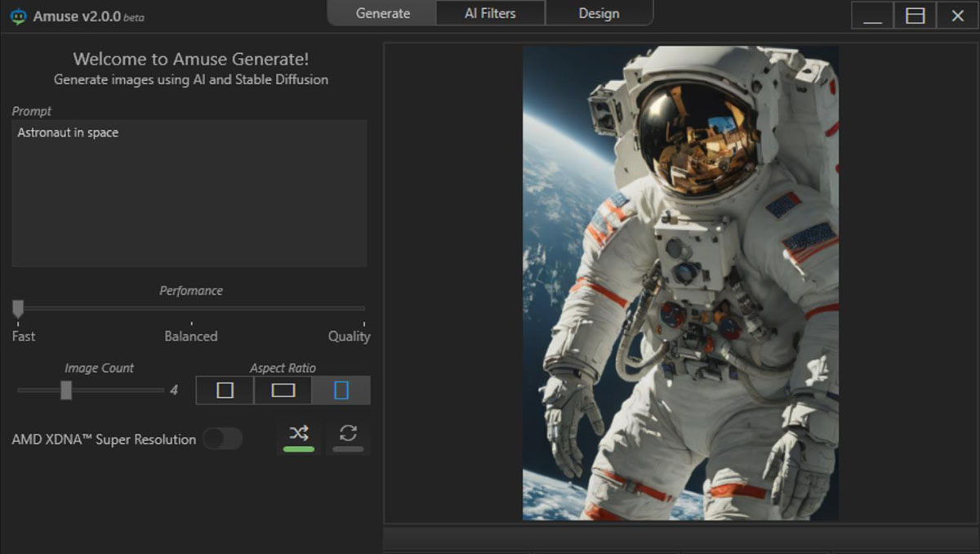Click into the Prompt text box

coord(189,193)
